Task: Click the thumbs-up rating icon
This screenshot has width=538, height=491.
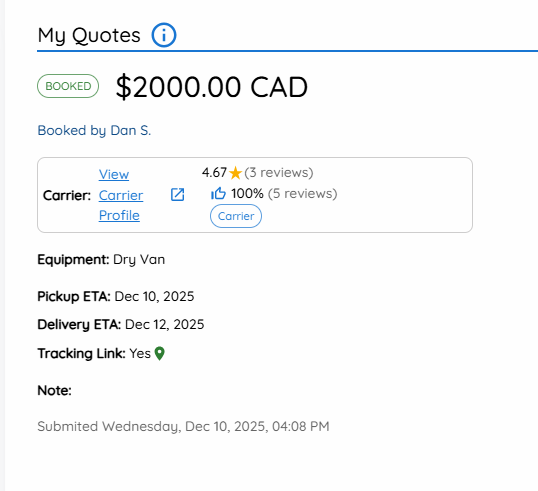Action: point(218,194)
